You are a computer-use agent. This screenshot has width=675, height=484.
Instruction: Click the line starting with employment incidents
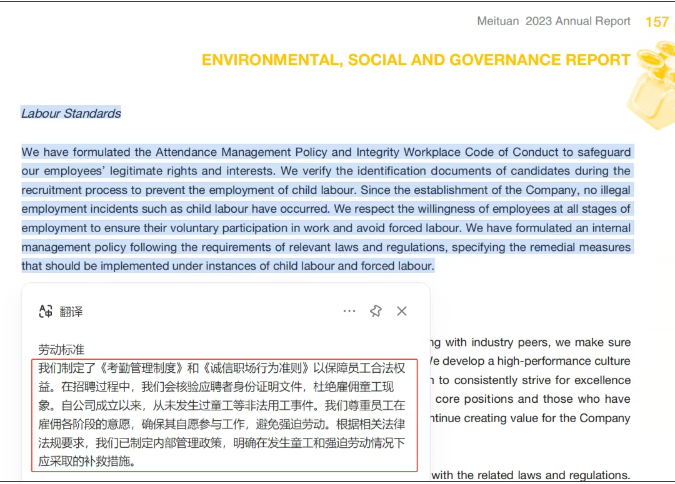click(326, 209)
